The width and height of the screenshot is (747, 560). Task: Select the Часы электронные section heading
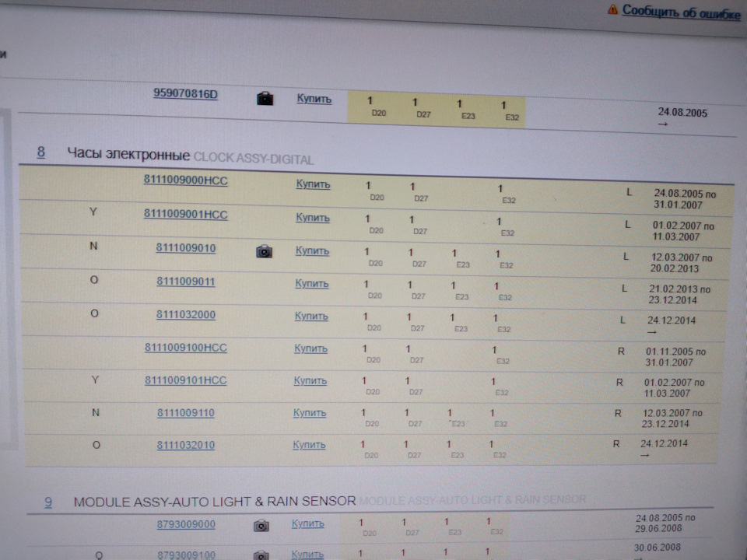[128, 154]
